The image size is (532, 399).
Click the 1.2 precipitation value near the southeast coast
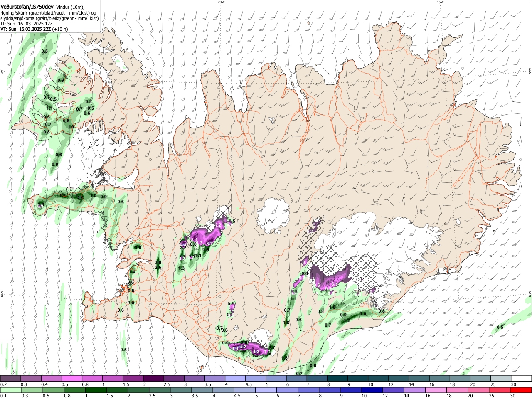point(347,320)
